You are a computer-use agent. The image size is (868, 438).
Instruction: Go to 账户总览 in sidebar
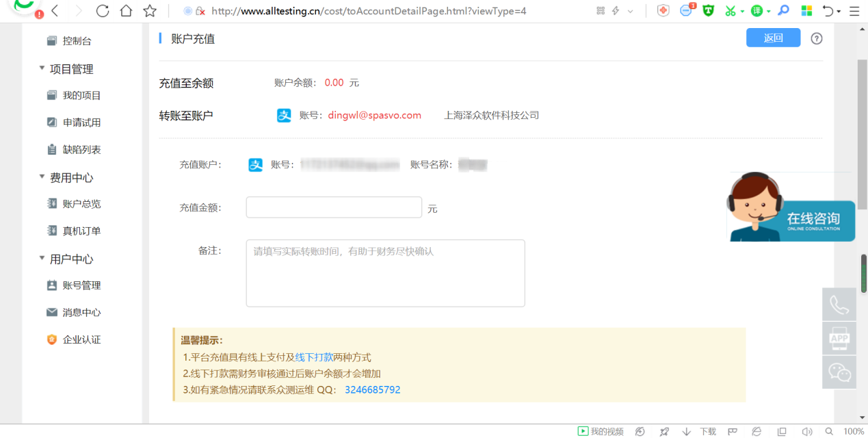pyautogui.click(x=81, y=204)
